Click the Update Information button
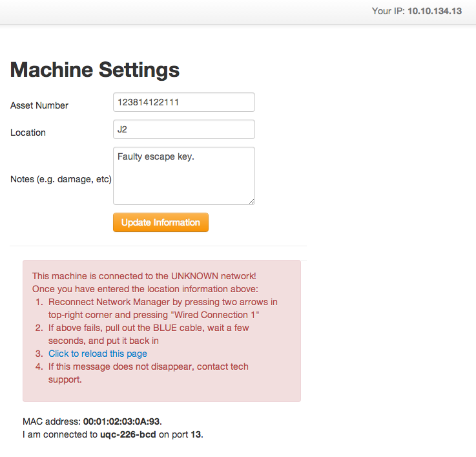 point(161,222)
